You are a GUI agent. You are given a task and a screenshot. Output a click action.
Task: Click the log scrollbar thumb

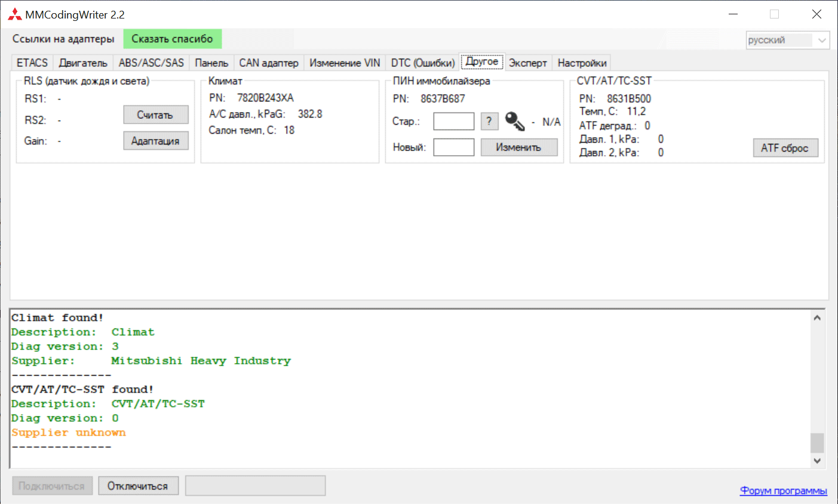click(x=817, y=443)
